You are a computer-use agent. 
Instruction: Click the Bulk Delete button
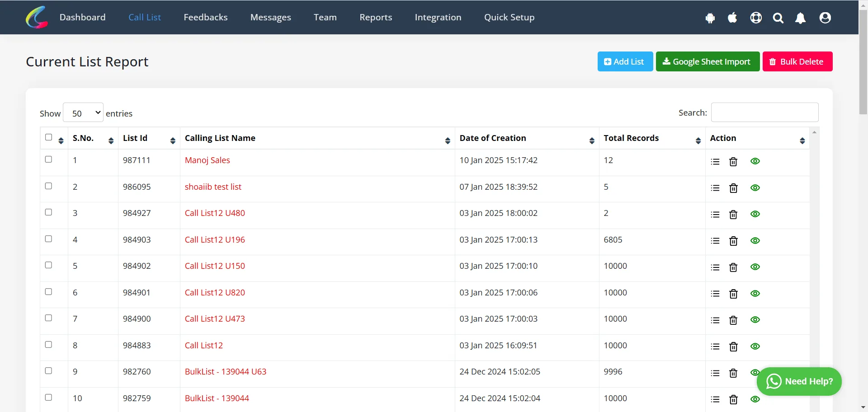[797, 61]
